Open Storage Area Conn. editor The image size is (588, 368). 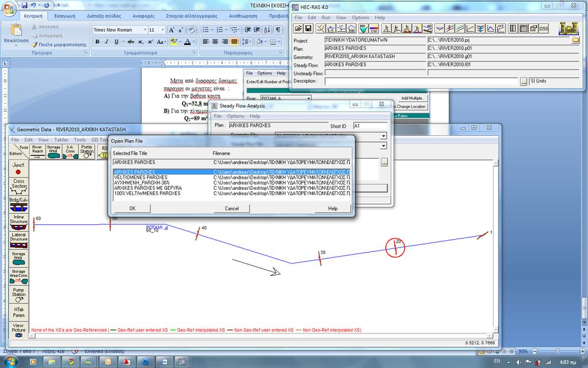18,276
